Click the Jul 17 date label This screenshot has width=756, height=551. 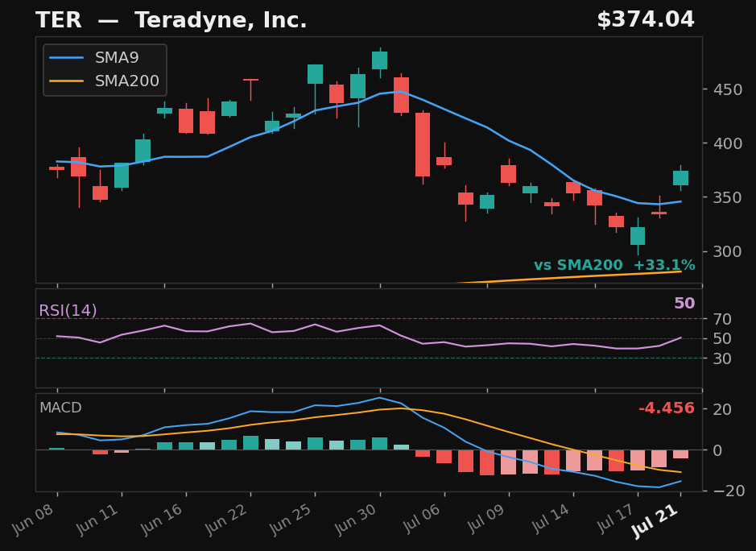tap(613, 519)
